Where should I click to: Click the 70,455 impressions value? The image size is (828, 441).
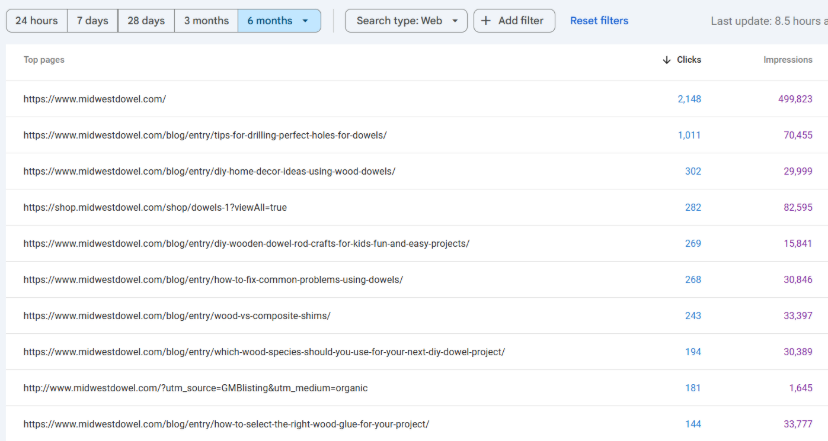click(797, 135)
